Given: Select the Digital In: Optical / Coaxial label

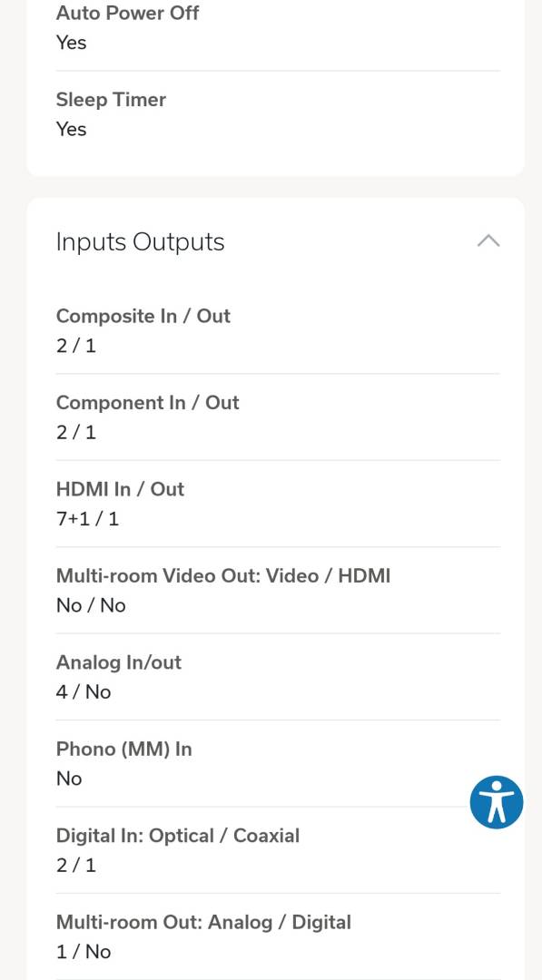Looking at the screenshot, I should pos(178,836).
